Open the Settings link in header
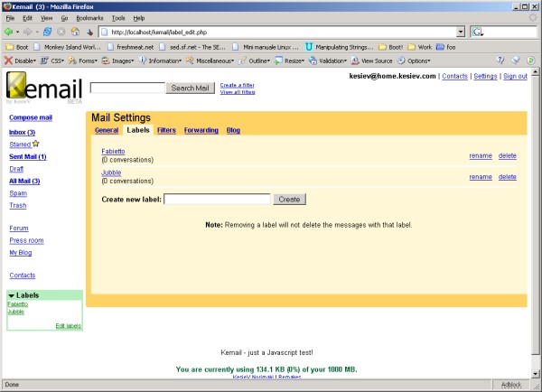 point(485,76)
